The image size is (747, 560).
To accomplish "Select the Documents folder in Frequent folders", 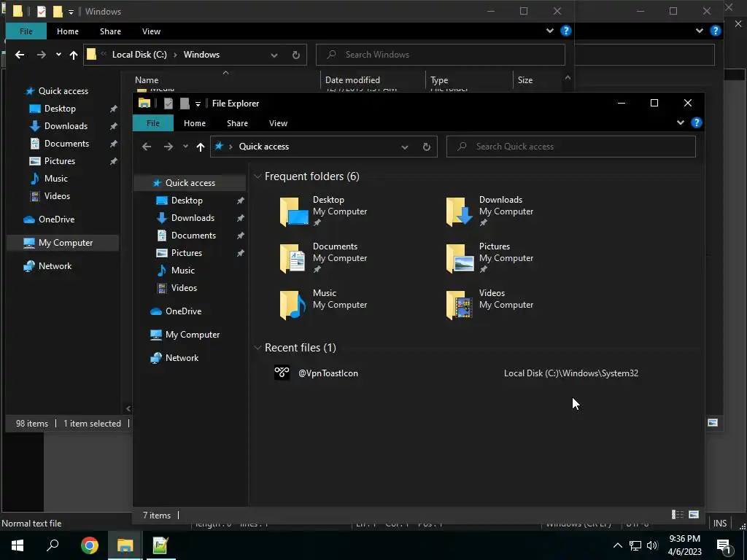I will [324, 258].
